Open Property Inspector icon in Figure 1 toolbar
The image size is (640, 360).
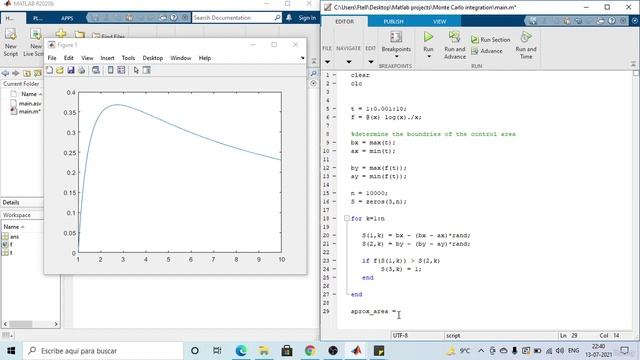[x=147, y=70]
